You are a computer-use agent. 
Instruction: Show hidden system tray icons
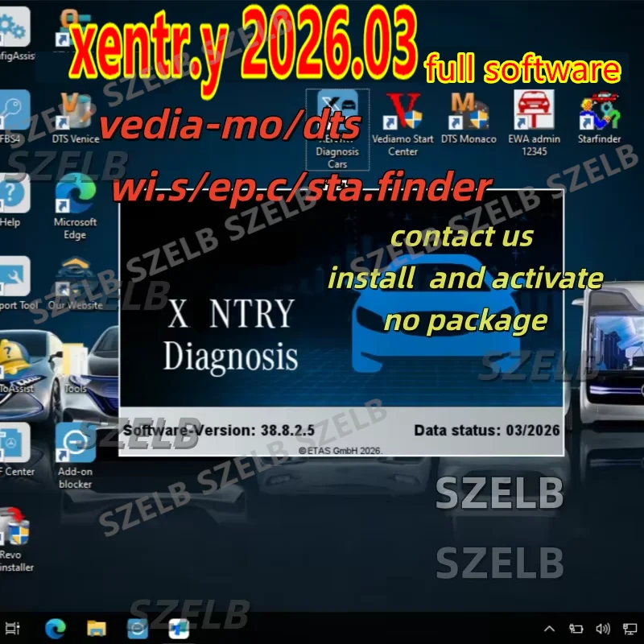550,629
